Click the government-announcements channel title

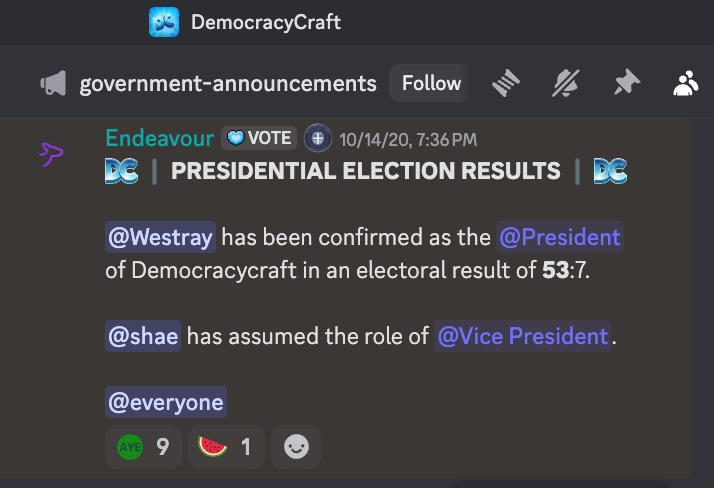[x=228, y=84]
